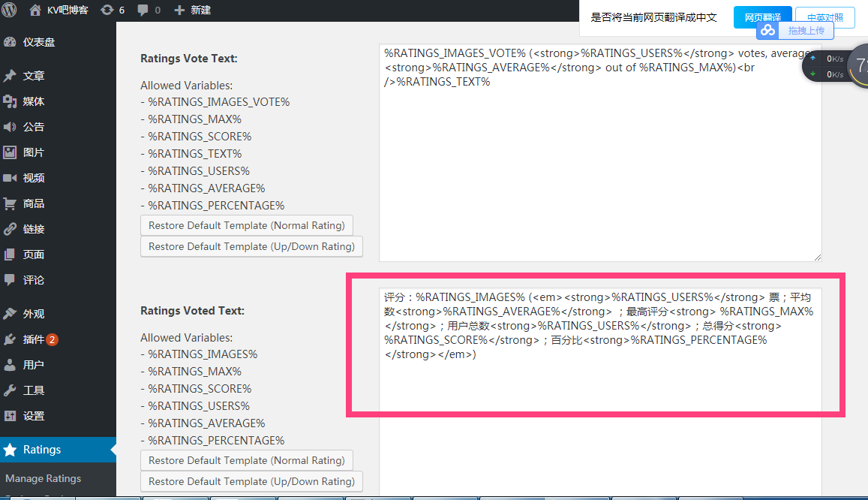This screenshot has height=500, width=868.
Task: Click the 拖拽上传 upload button
Action: pos(795,31)
